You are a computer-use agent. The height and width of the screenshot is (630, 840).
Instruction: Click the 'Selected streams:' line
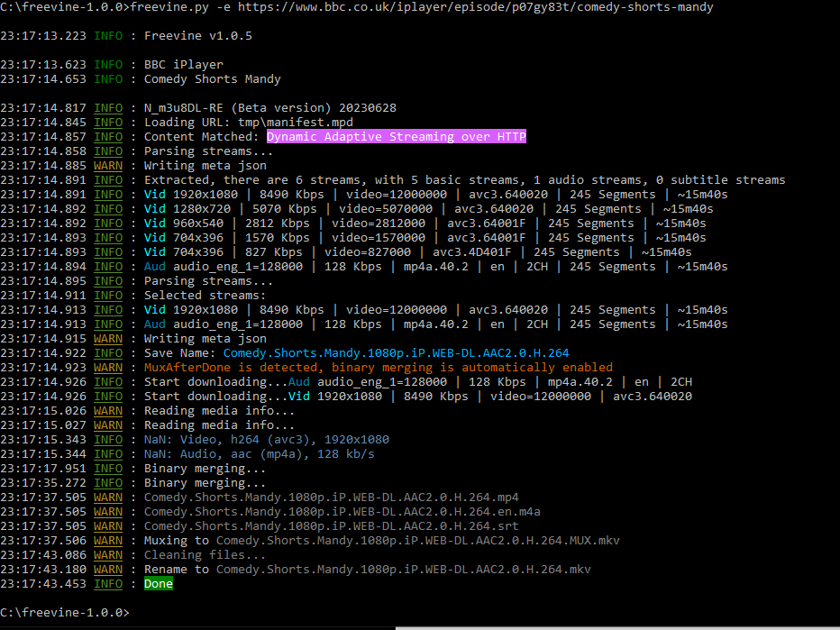tap(205, 296)
